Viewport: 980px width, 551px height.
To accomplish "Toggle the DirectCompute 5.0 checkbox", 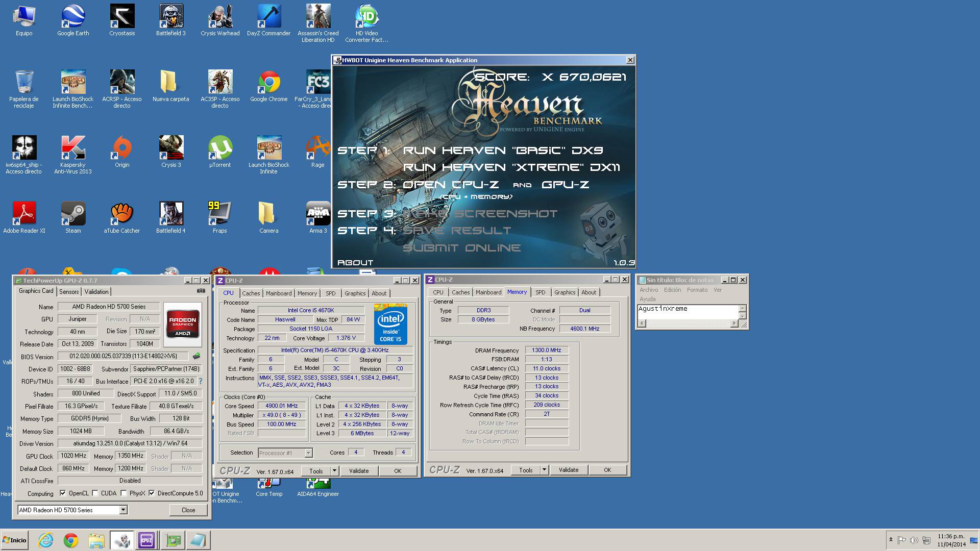I will pyautogui.click(x=152, y=493).
